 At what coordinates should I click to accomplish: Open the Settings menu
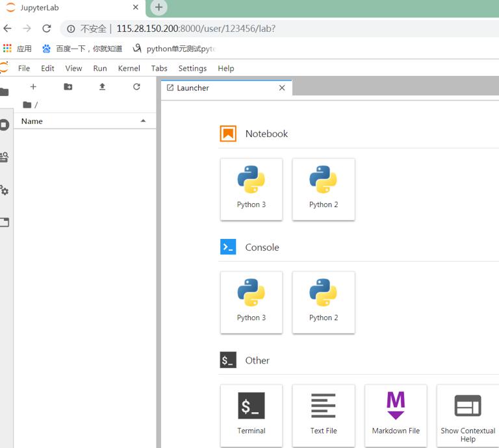click(x=192, y=68)
